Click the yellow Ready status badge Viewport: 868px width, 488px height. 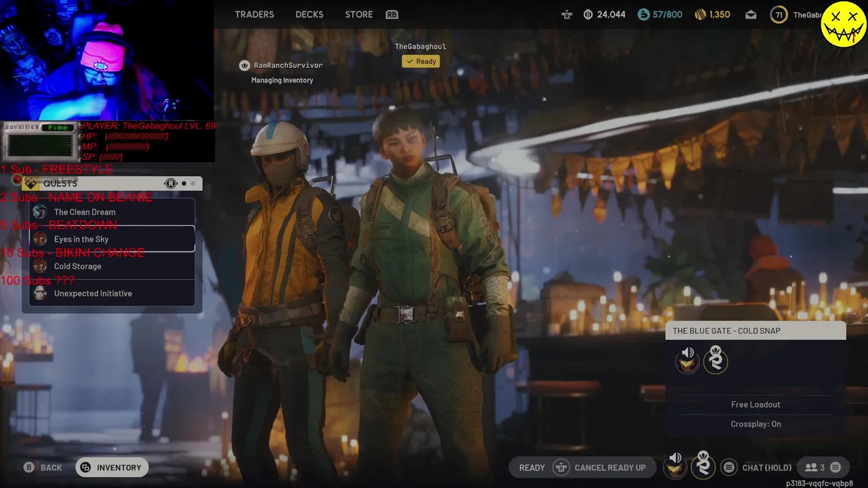point(420,62)
